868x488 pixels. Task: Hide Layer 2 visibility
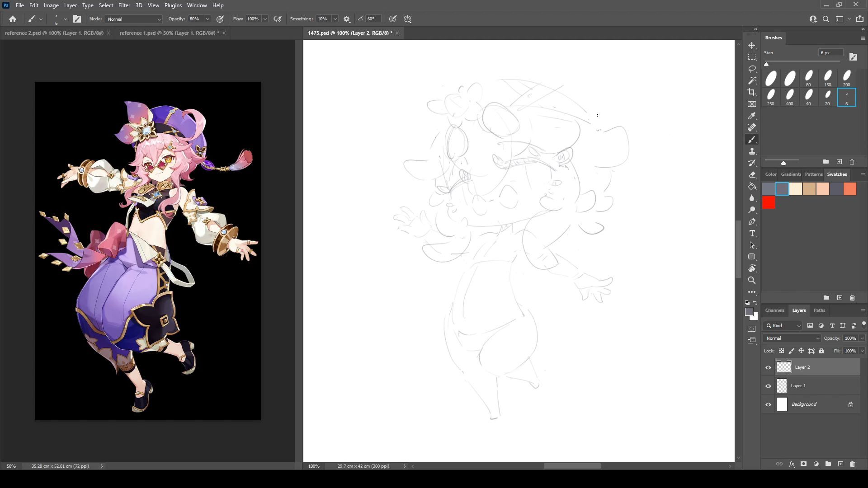[x=768, y=367]
